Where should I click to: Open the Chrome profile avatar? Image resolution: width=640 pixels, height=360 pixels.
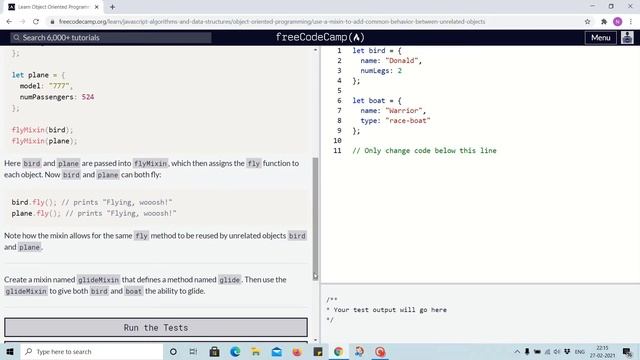click(618, 22)
